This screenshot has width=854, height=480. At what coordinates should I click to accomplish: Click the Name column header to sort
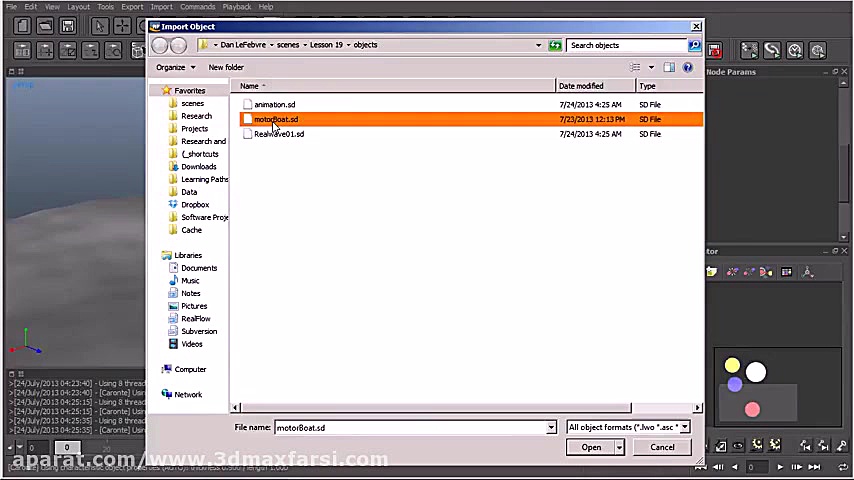392,86
